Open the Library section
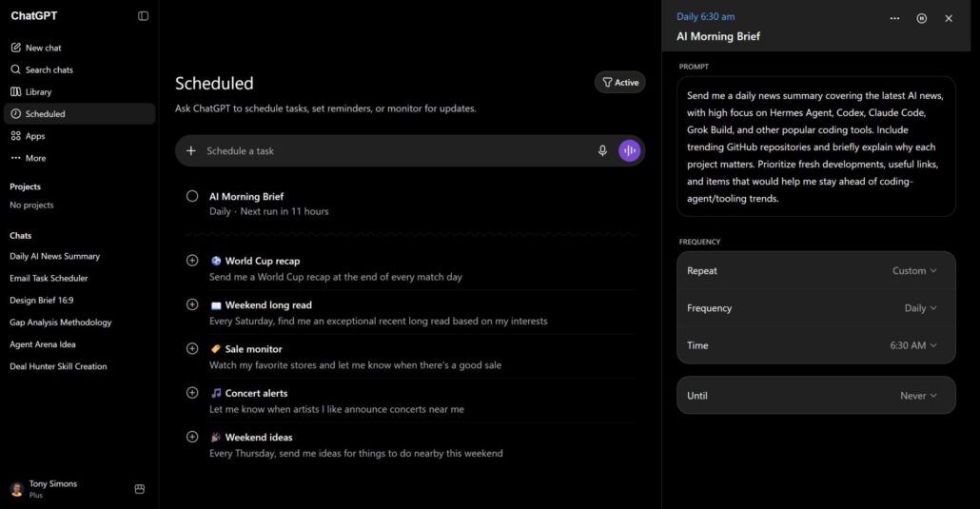Image resolution: width=980 pixels, height=509 pixels. [79, 92]
